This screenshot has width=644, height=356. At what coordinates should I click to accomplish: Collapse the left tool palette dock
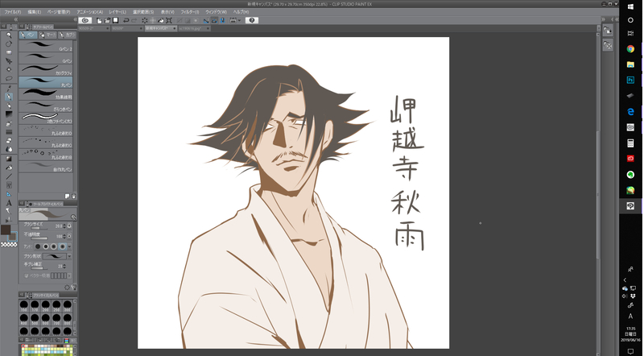[15, 19]
